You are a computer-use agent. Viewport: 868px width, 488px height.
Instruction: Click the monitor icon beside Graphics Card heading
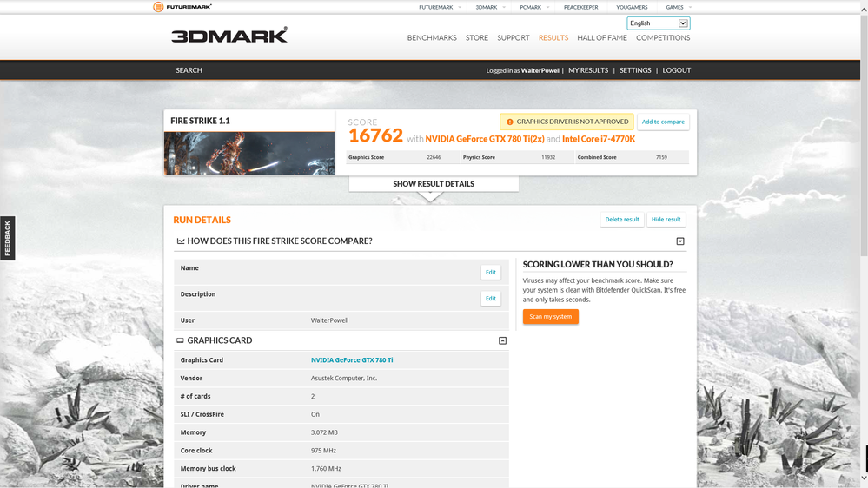[180, 341]
